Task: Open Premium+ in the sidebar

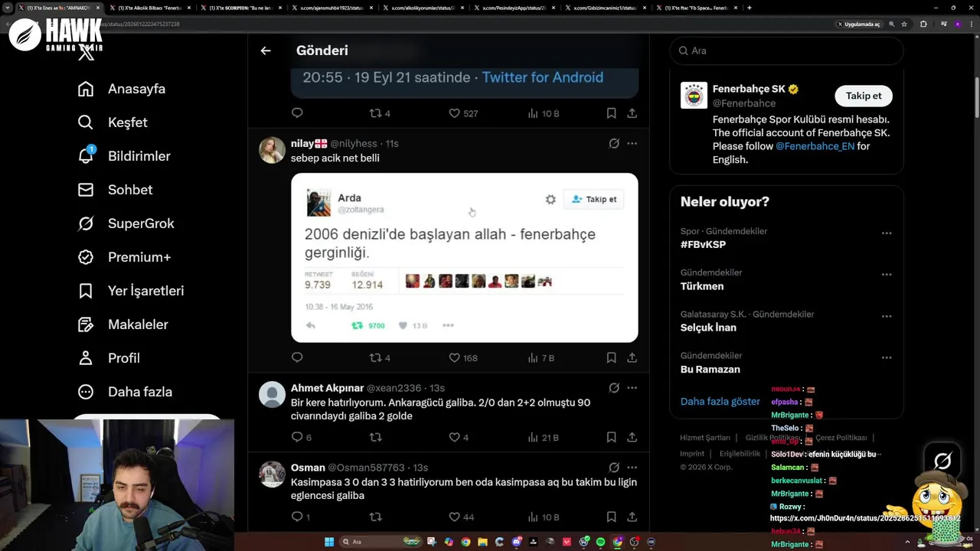Action: tap(125, 257)
